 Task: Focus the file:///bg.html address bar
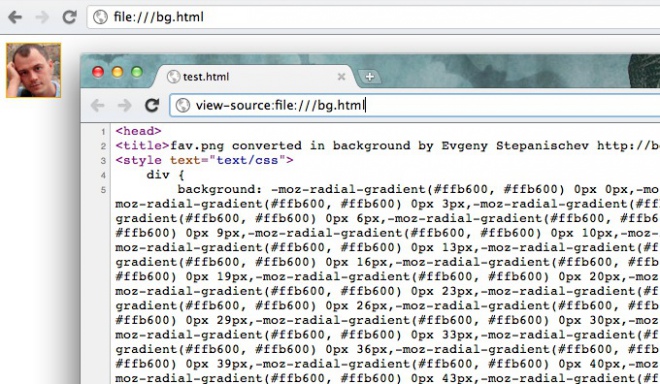[373, 17]
